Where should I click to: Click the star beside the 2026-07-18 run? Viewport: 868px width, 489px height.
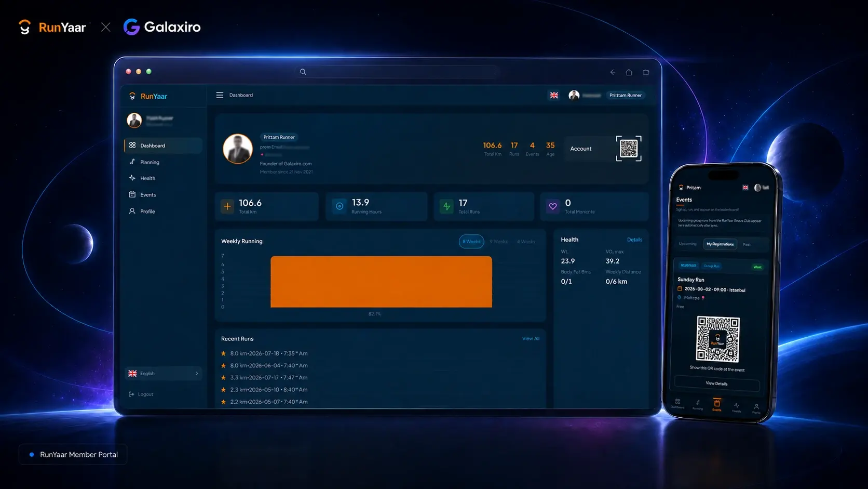point(224,353)
